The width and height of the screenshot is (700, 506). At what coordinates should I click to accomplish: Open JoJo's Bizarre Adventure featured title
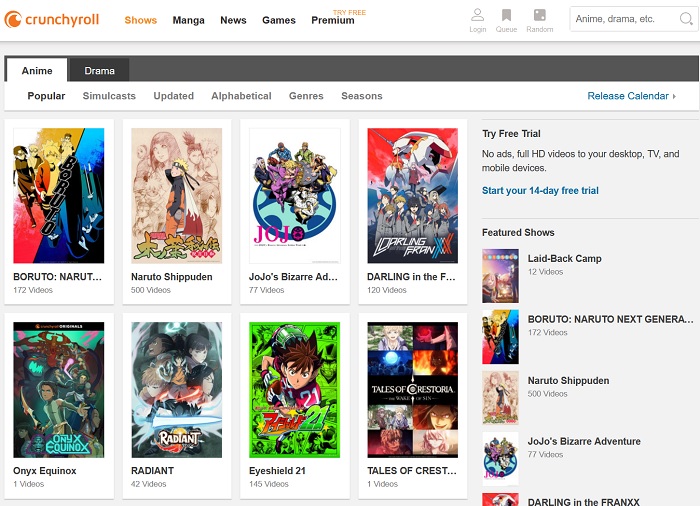[584, 441]
